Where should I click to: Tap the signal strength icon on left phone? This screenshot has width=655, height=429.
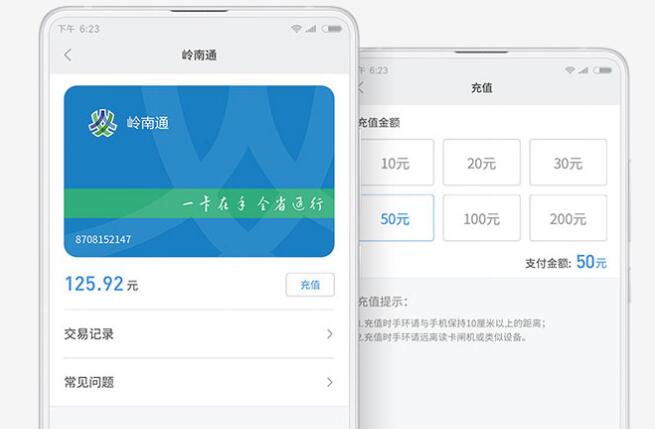point(310,28)
